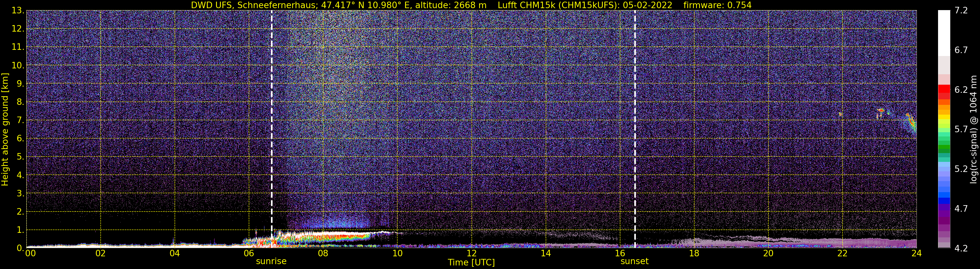This screenshot has height=269, width=980.
Task: Click the time axis tick label 08
Action: (323, 253)
